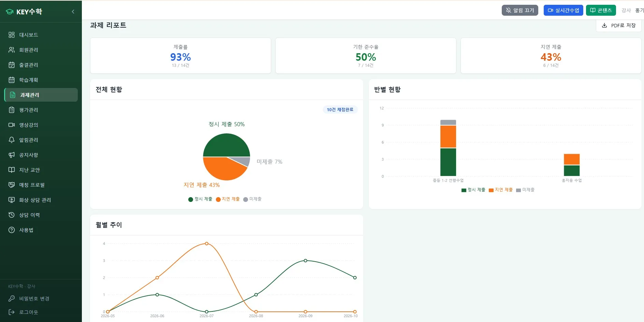Collapse the sidebar with the chevron arrow
The image size is (644, 322).
coord(73,12)
